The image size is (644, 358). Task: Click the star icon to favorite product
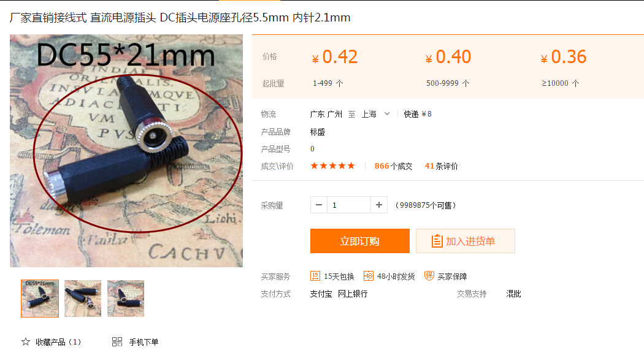26,341
